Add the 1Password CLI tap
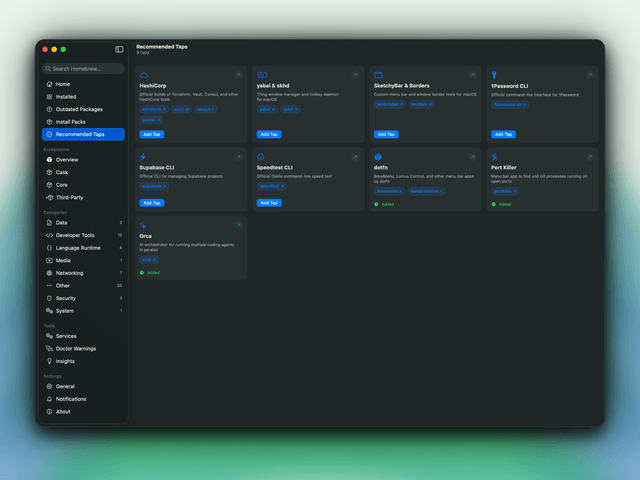 click(x=503, y=134)
